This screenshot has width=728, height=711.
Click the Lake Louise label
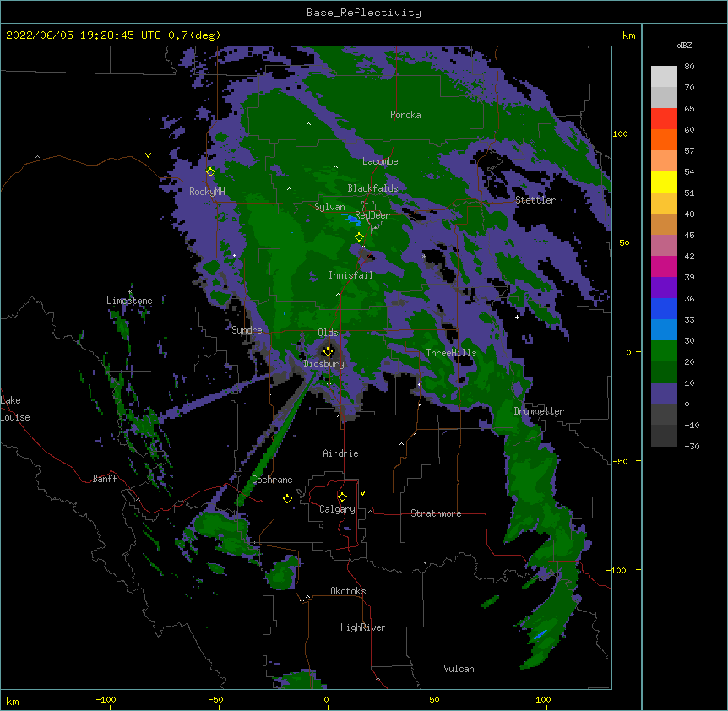click(x=15, y=409)
